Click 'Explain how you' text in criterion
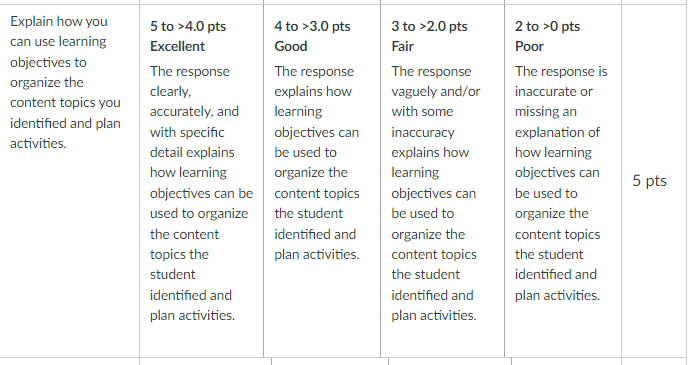 59,21
